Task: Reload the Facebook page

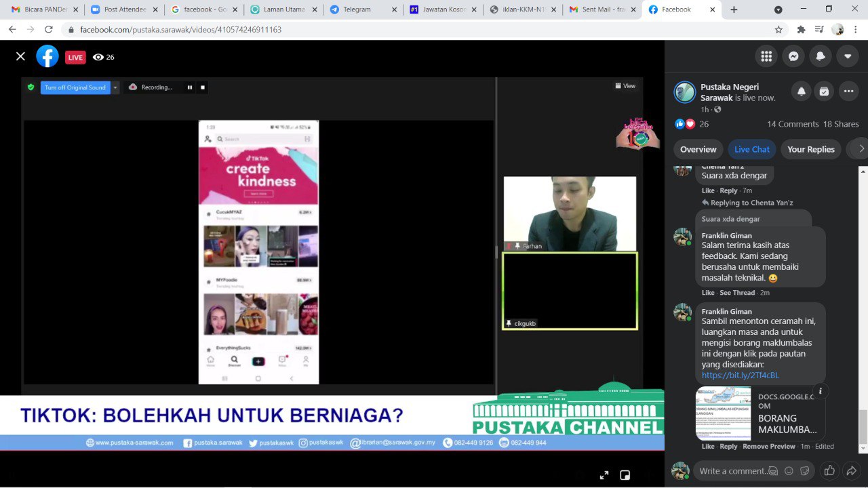Action: point(49,30)
